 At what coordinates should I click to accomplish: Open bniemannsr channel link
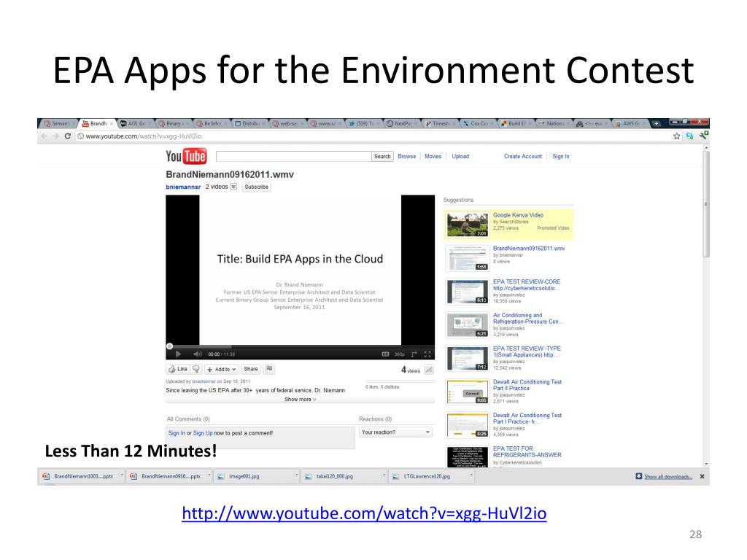click(x=183, y=187)
